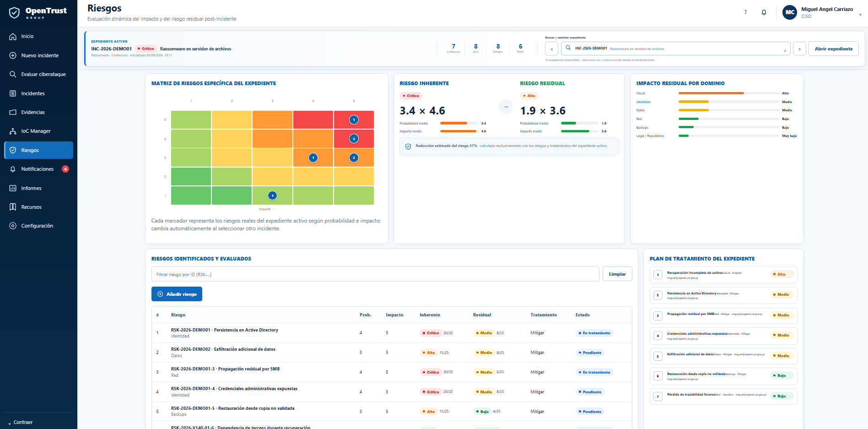
Task: Focus the Filtrar riesgo por ID field
Action: pos(375,274)
